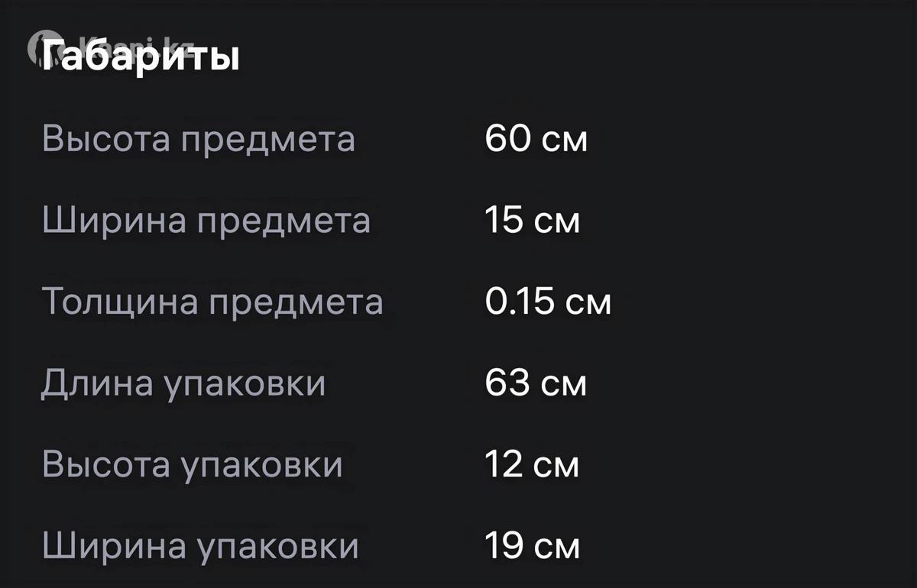Click the Габариты heading
This screenshot has height=588, width=917.
(x=142, y=57)
